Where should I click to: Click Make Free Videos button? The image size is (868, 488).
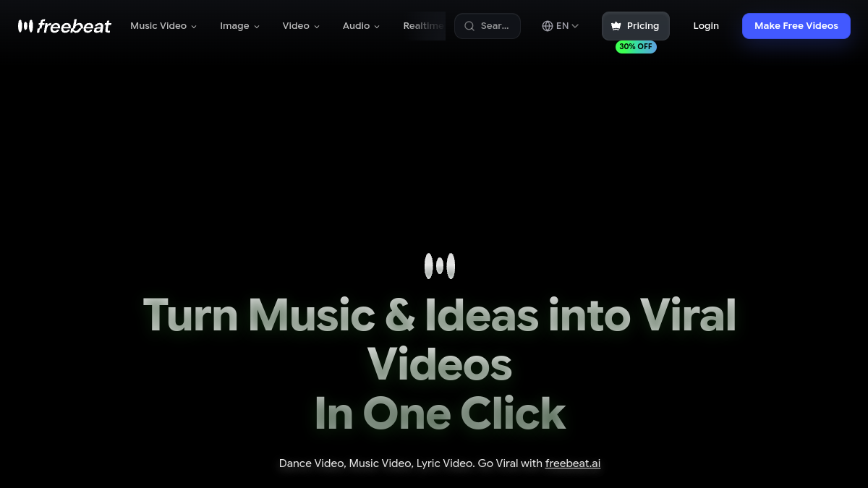click(x=796, y=26)
